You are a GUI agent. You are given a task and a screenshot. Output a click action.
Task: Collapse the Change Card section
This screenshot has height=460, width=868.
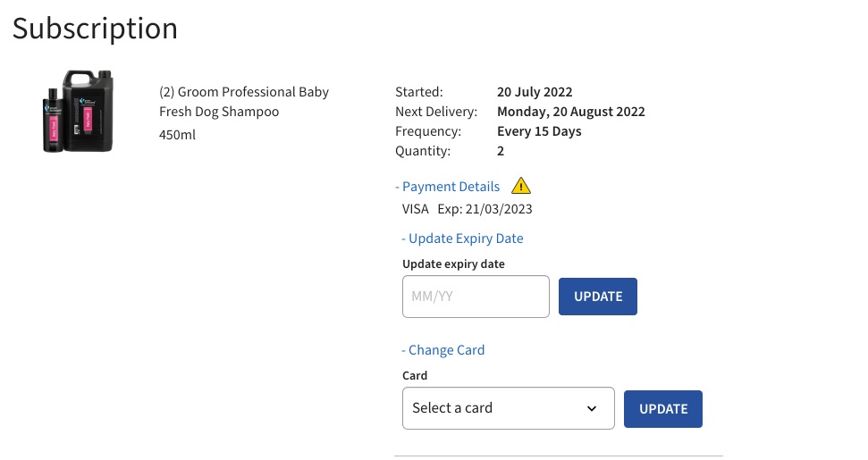442,350
